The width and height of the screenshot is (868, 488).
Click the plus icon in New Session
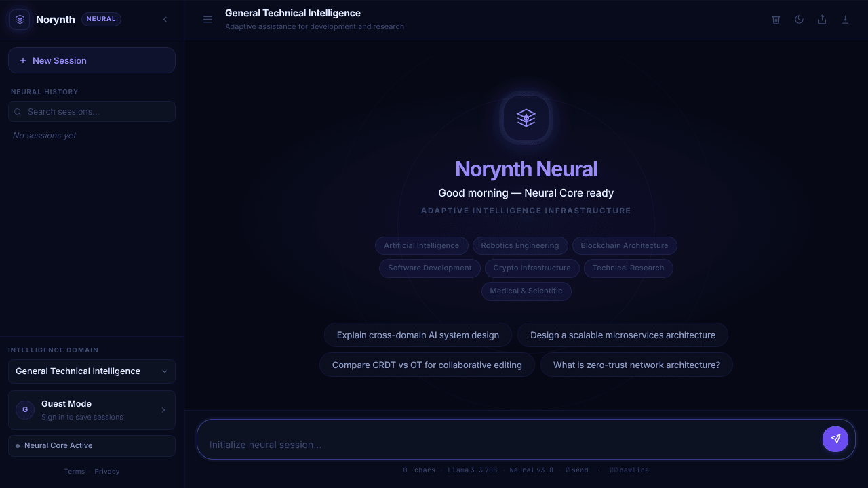pyautogui.click(x=23, y=60)
